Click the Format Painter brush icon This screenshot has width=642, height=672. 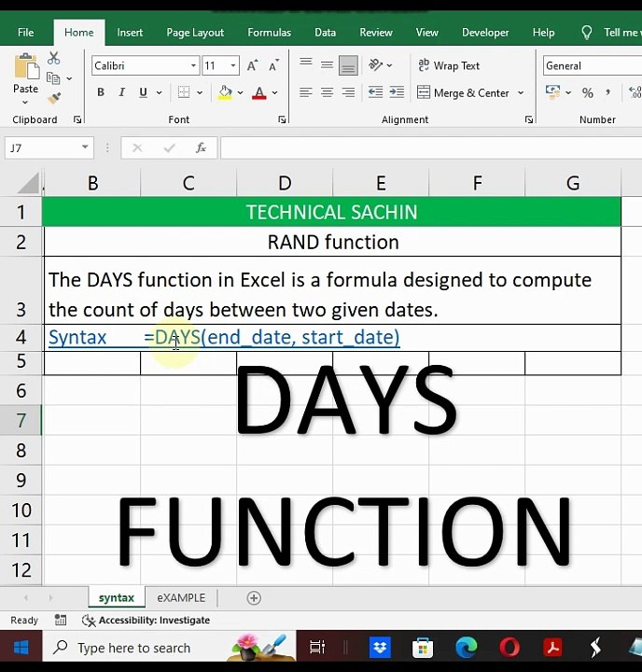tap(54, 98)
